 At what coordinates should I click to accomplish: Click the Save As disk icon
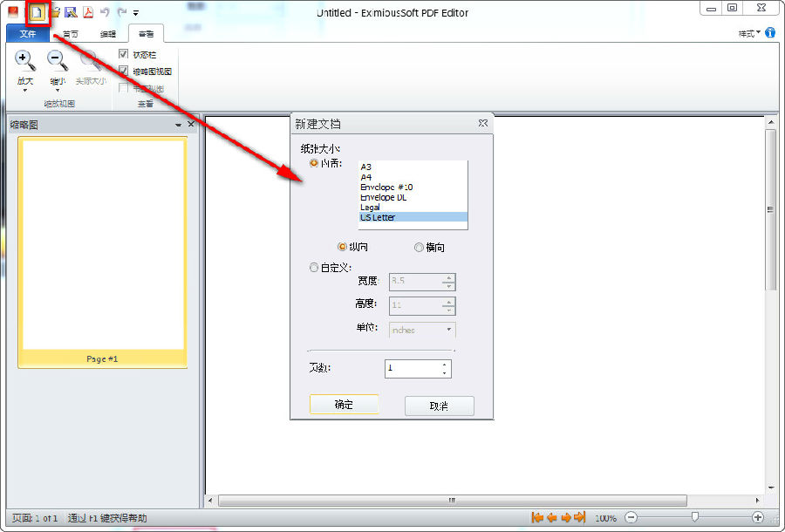pyautogui.click(x=72, y=12)
